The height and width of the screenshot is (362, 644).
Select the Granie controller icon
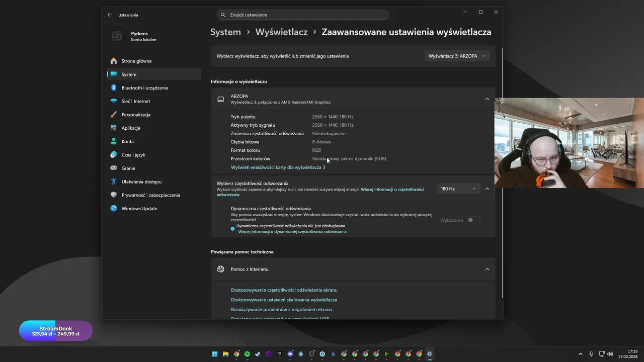114,168
